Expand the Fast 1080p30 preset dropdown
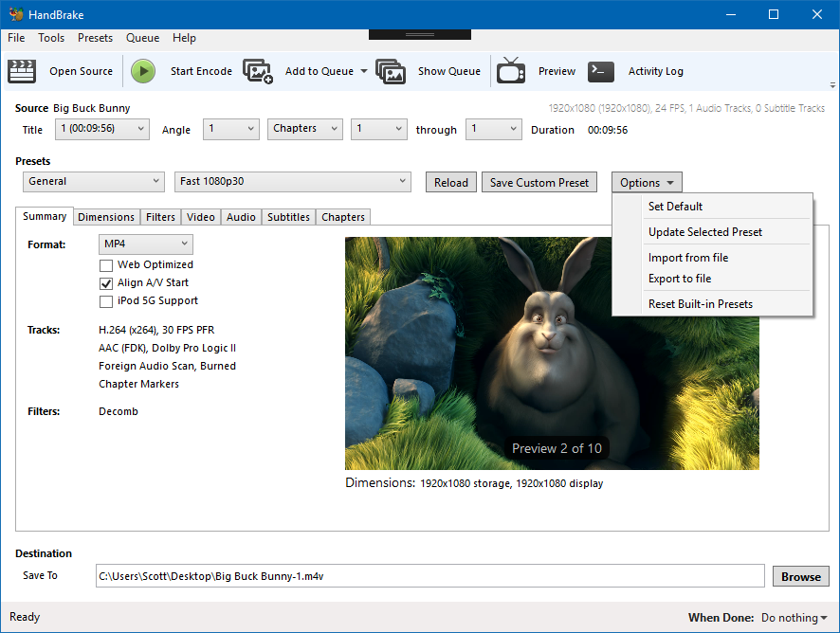Viewport: 840px width, 633px height. tap(293, 182)
